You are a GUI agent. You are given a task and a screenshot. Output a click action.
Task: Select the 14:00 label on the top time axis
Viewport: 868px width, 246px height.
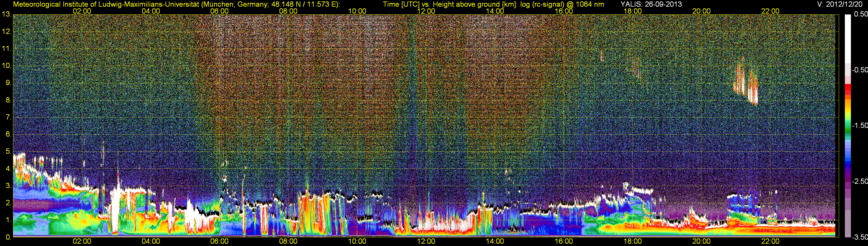tap(495, 11)
